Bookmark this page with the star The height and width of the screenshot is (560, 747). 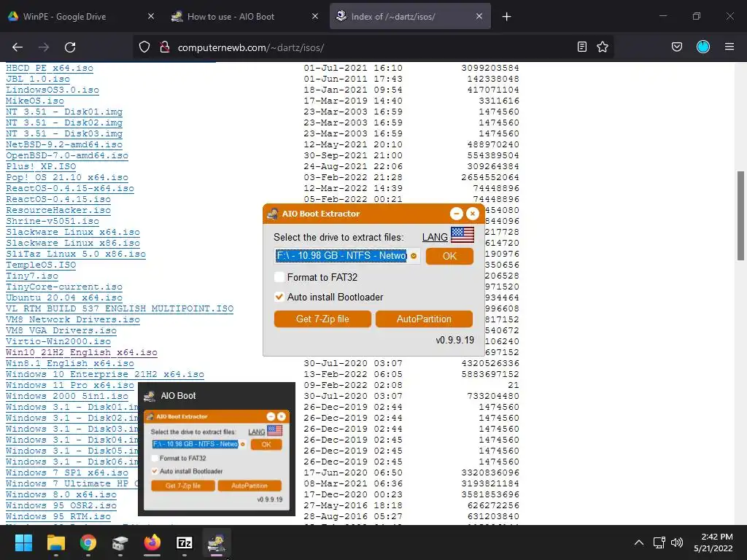point(603,47)
